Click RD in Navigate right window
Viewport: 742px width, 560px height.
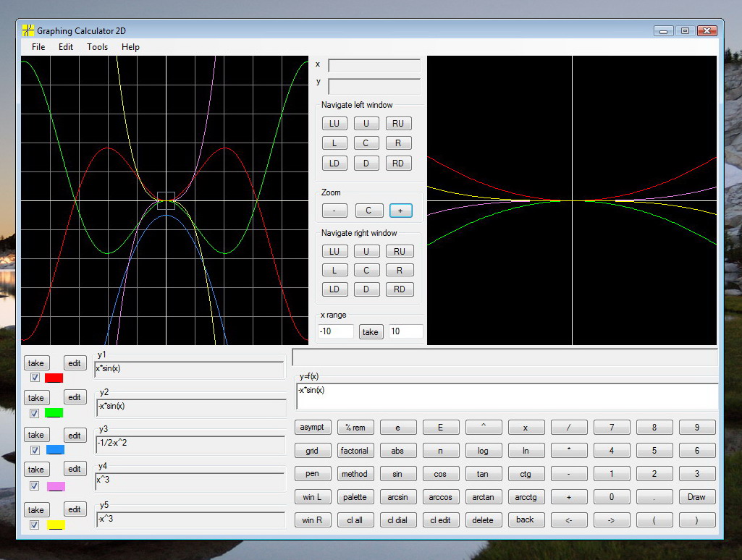click(x=400, y=289)
